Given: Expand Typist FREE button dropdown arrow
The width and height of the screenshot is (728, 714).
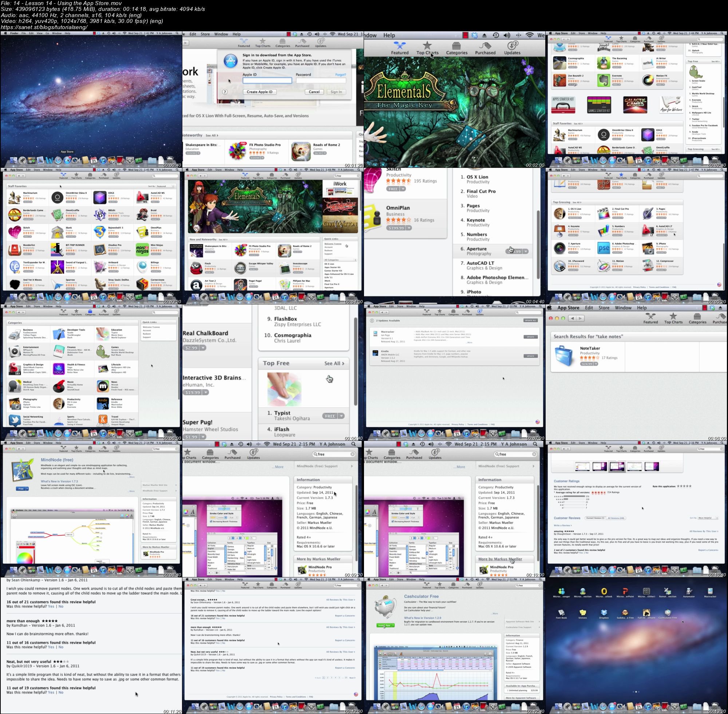Looking at the screenshot, I should (341, 416).
